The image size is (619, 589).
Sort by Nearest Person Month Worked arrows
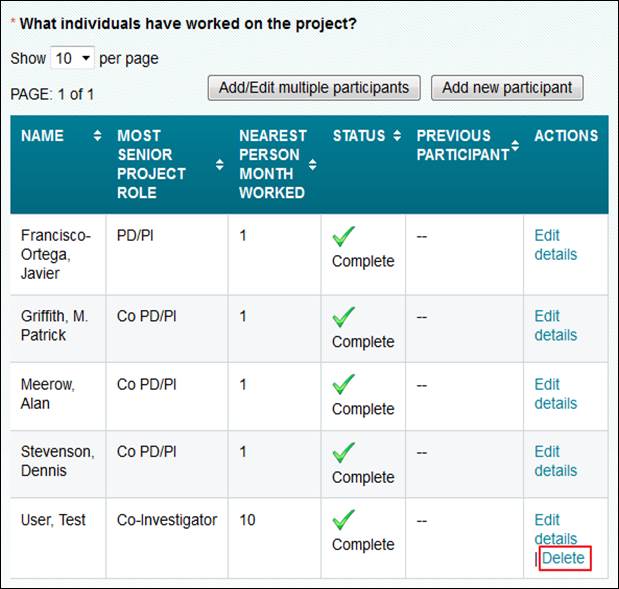(312, 164)
